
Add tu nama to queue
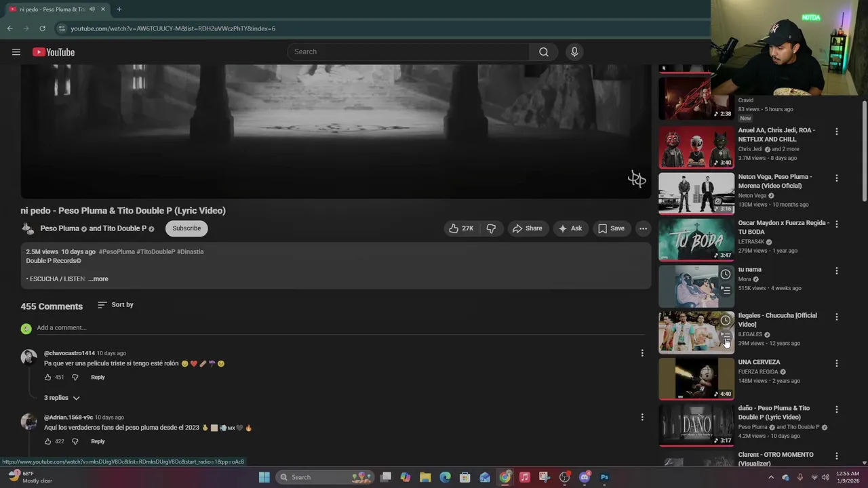(726, 290)
